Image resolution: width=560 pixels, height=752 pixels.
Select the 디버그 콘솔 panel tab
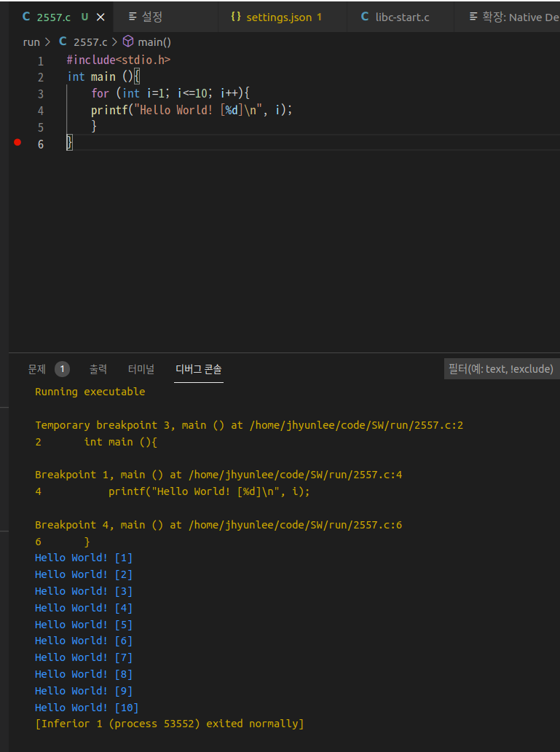(199, 369)
